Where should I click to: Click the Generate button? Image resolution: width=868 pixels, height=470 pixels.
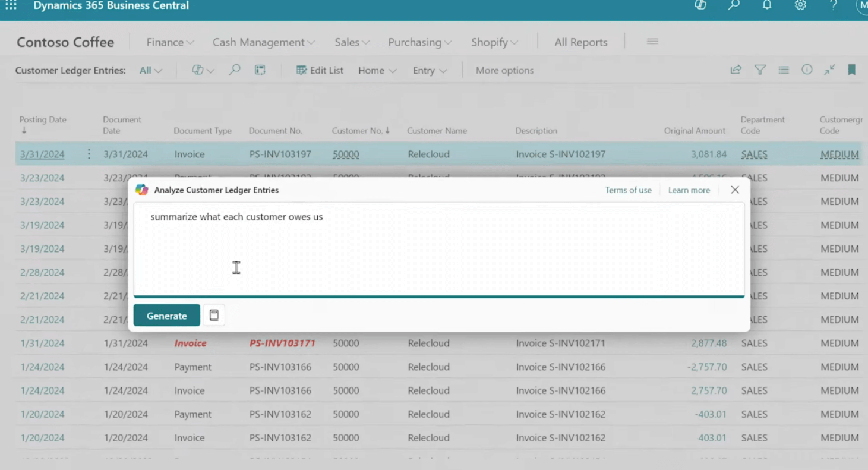click(166, 316)
